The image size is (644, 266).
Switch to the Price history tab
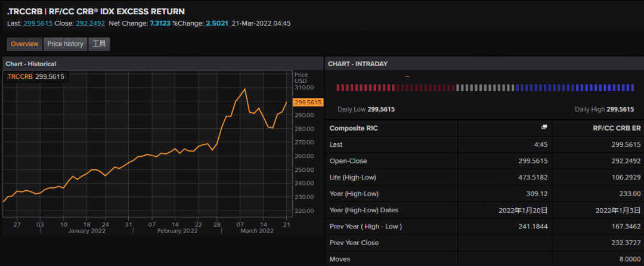pos(66,44)
